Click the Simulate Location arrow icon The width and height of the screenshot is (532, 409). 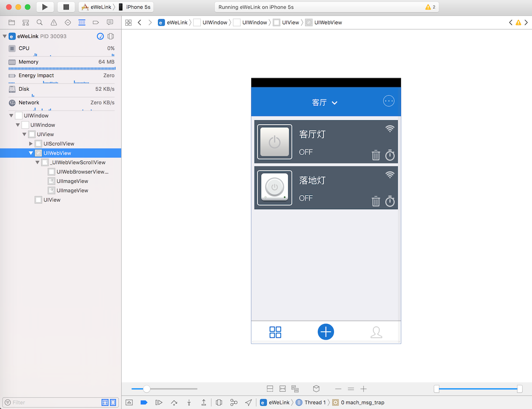248,402
